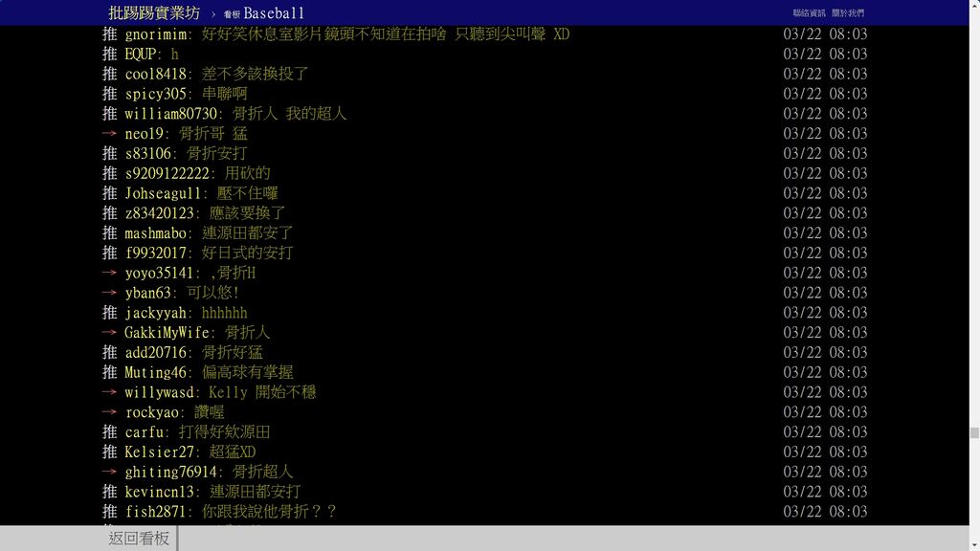The height and width of the screenshot is (551, 980).
Task: Click the timestamp on fish2871's comment
Action: [x=825, y=512]
